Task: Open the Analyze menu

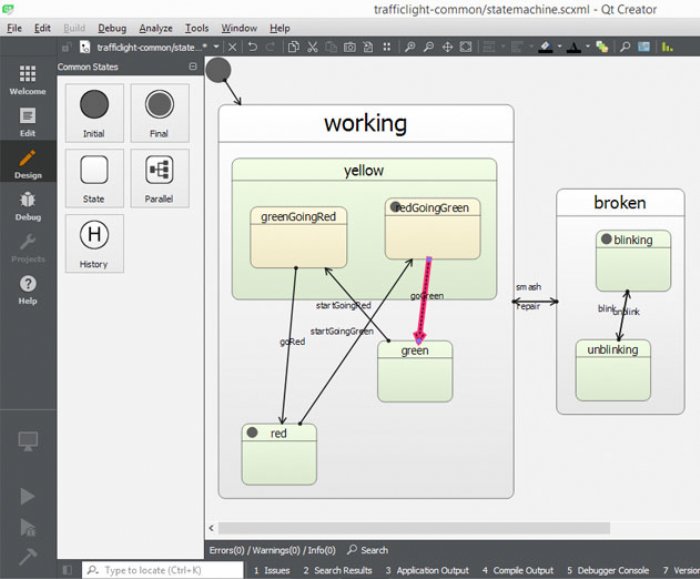Action: [x=155, y=28]
